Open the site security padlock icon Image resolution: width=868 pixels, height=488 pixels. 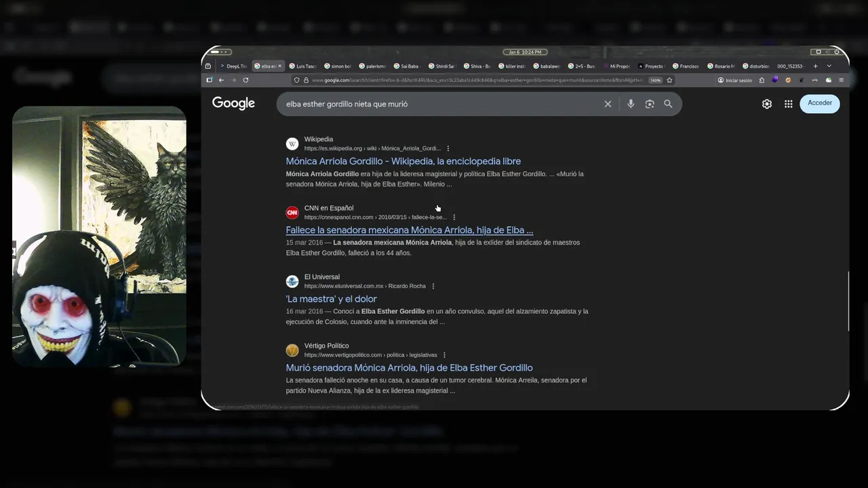(305, 80)
